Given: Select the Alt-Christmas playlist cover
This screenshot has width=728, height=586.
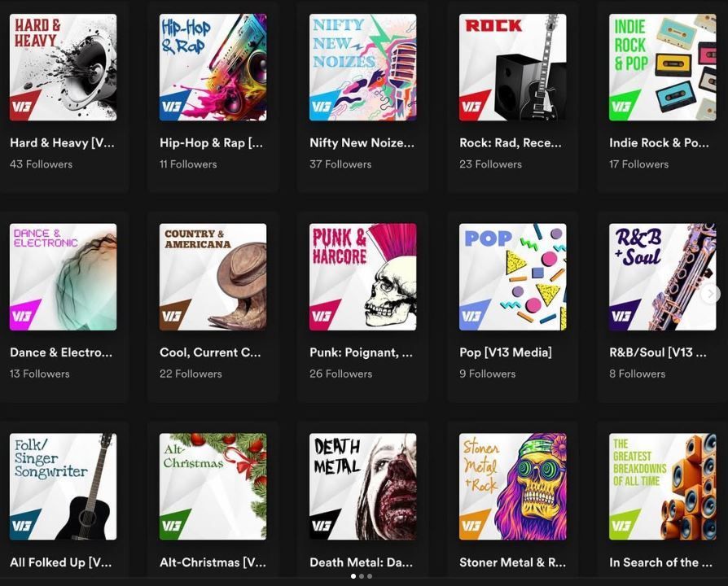Looking at the screenshot, I should [213, 487].
